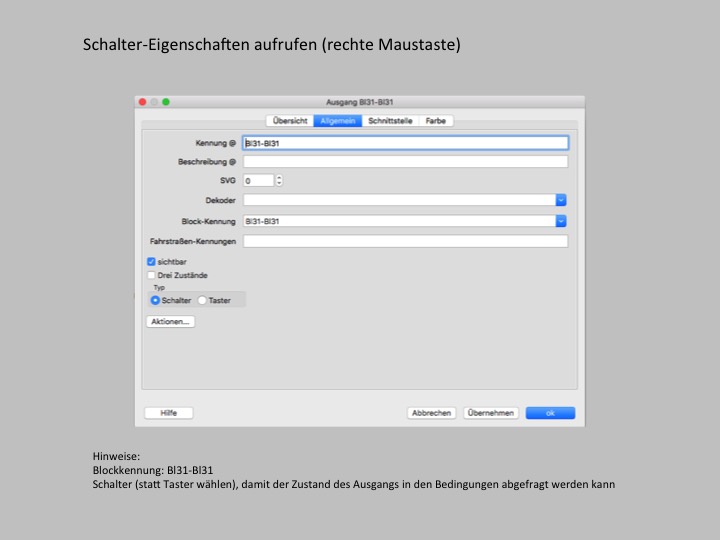Switch to the Übersicht tab
The width and height of the screenshot is (720, 540).
pos(290,121)
